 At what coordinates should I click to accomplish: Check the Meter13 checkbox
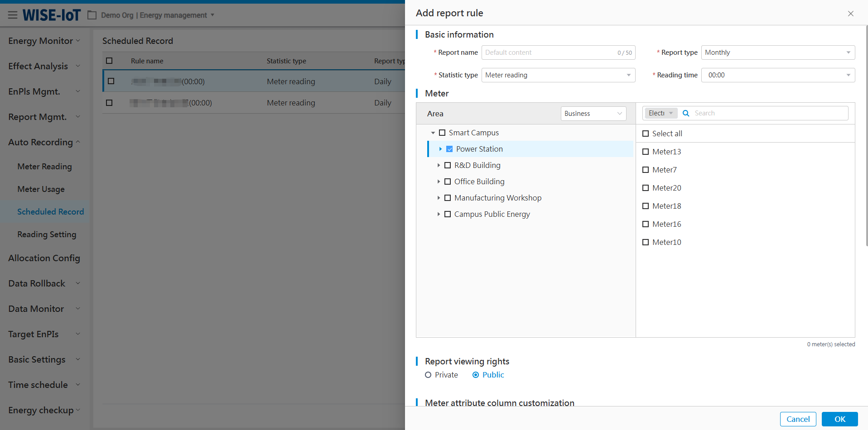point(646,152)
